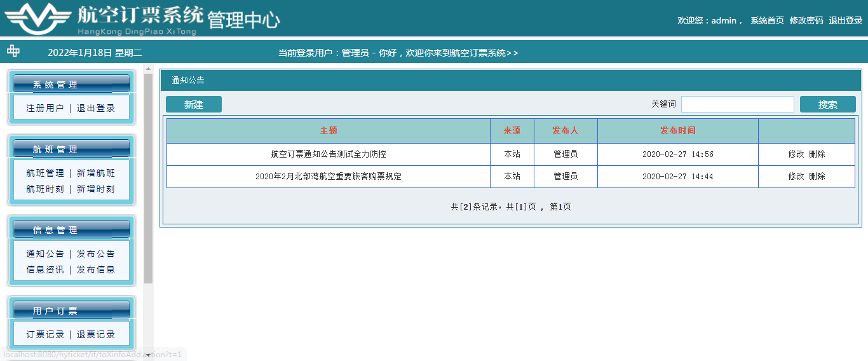Viewport: 868px width, 361px height.
Task: Open the 航空订票通知公告测试全力防控 announcement title
Action: click(328, 154)
